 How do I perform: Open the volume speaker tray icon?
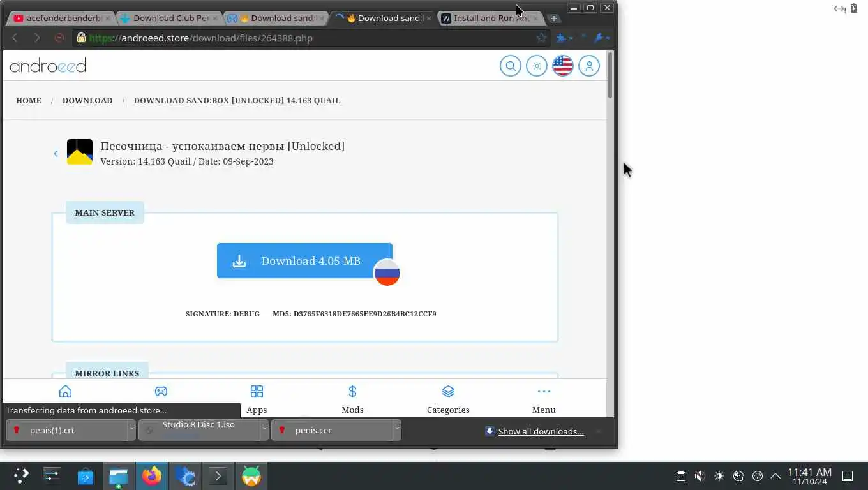[700, 476]
